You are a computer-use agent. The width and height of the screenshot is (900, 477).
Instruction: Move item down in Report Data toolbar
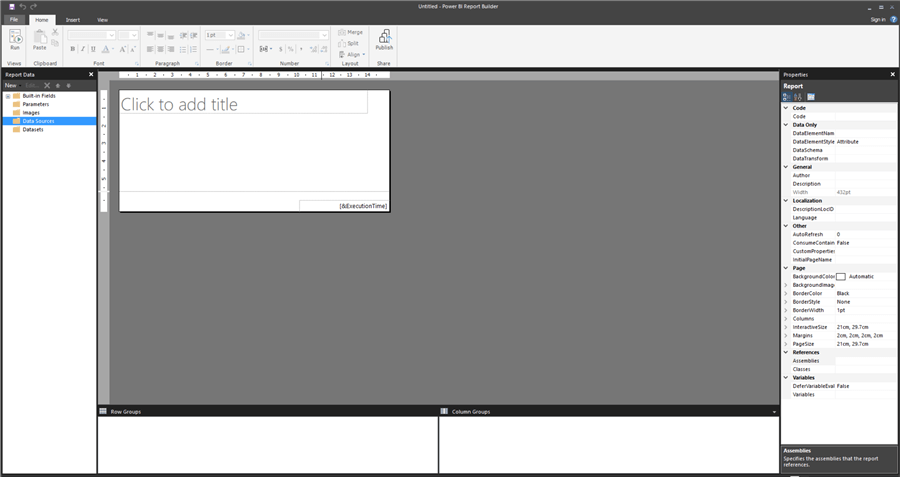[x=68, y=86]
